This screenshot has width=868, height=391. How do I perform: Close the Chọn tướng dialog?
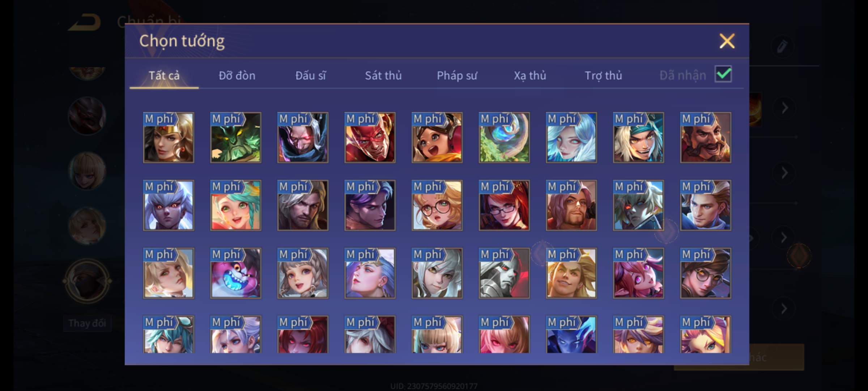727,41
